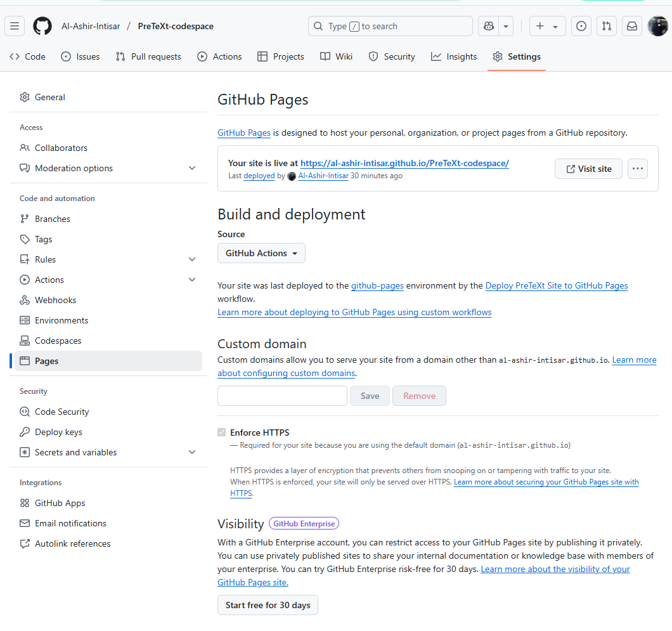Open the Security tab
672x631 pixels.
tap(392, 56)
